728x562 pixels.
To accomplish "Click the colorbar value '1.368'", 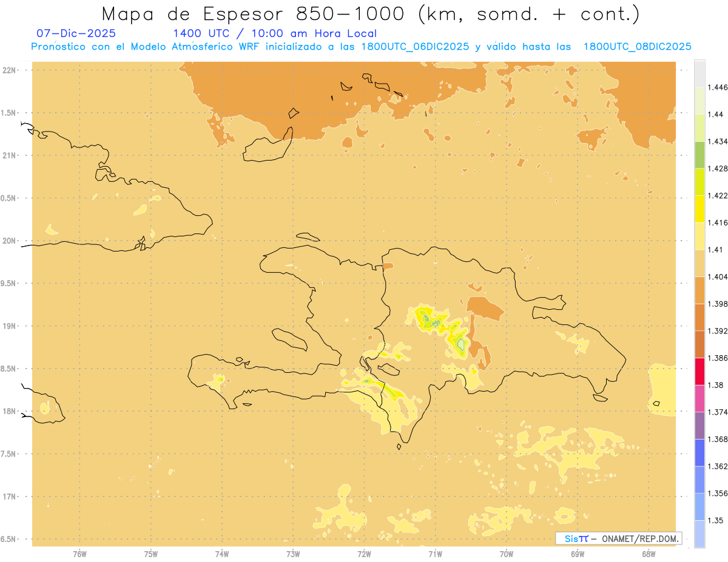I will [719, 439].
